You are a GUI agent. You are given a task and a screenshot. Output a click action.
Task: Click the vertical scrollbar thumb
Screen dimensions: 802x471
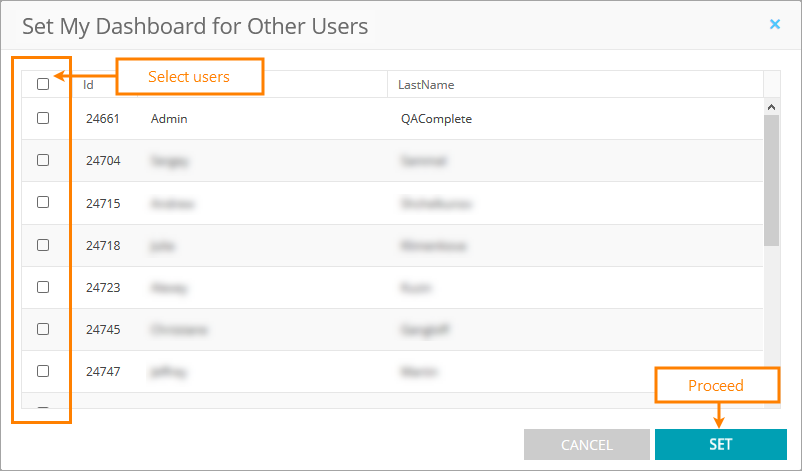(x=772, y=180)
